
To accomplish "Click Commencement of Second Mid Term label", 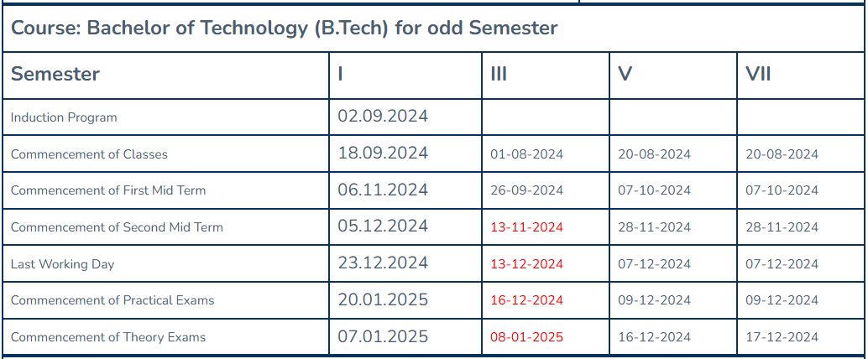I will point(117,227).
